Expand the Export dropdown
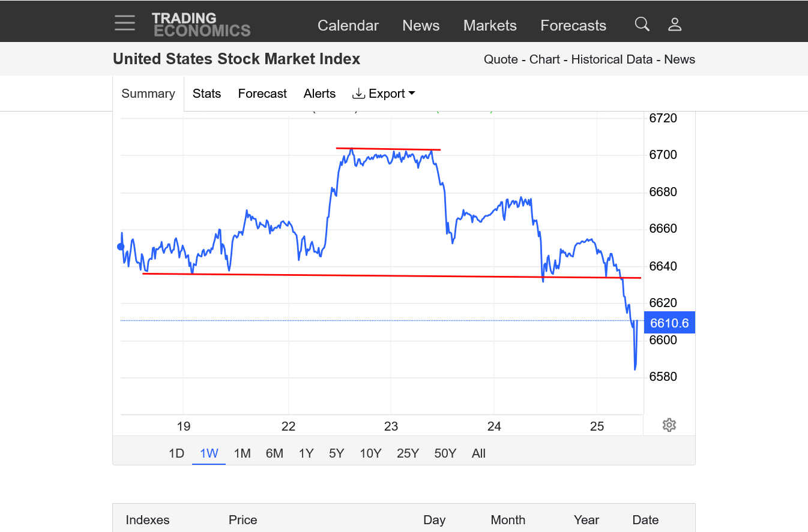This screenshot has width=808, height=532. click(x=384, y=94)
